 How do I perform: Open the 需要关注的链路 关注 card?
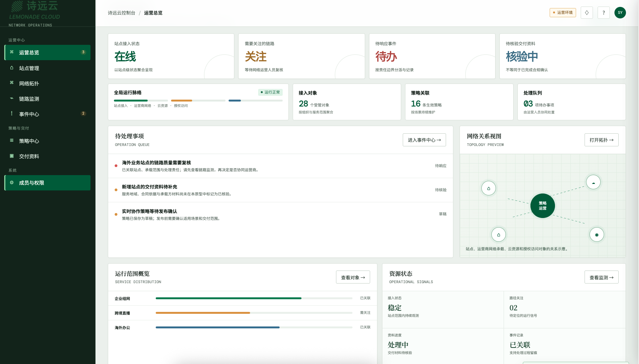(301, 56)
